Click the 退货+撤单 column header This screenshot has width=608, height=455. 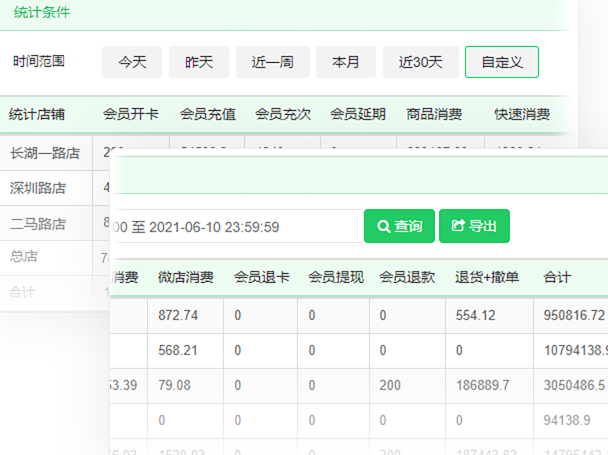pyautogui.click(x=487, y=277)
